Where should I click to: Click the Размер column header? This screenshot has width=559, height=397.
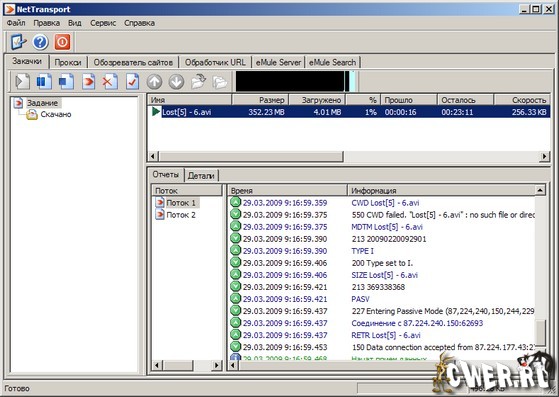tap(260, 100)
